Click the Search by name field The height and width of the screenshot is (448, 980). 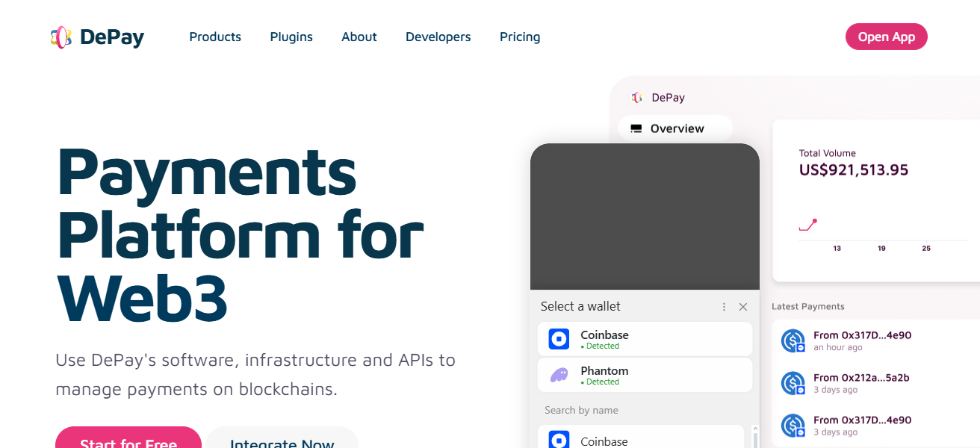644,410
